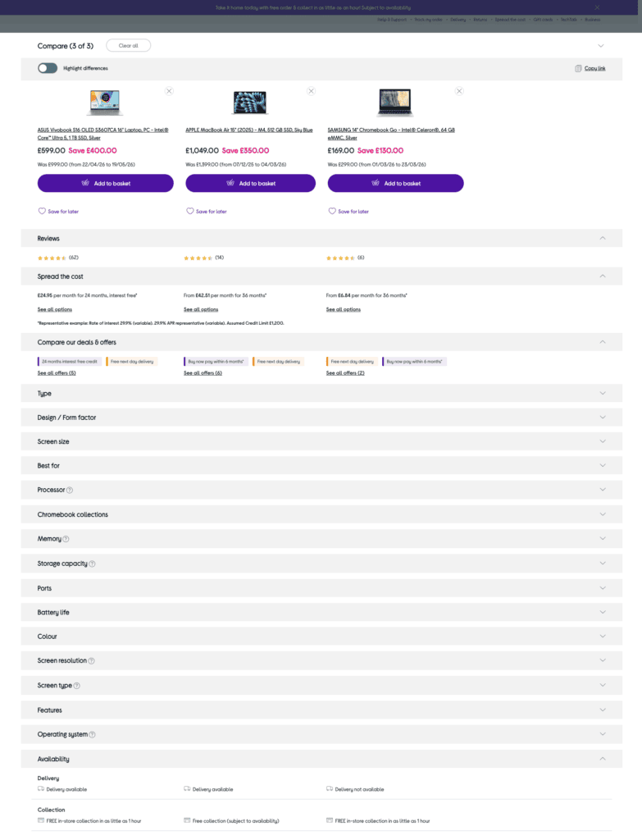See all offers (2) for Samsung
This screenshot has height=840, width=642.
point(345,373)
